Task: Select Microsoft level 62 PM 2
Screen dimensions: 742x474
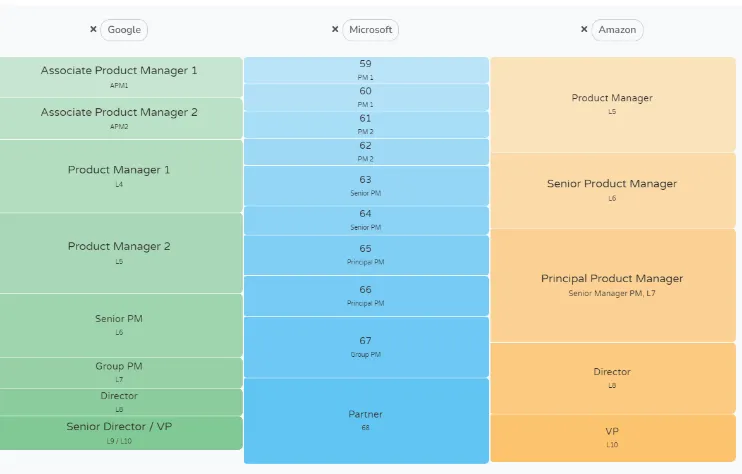Action: (366, 152)
